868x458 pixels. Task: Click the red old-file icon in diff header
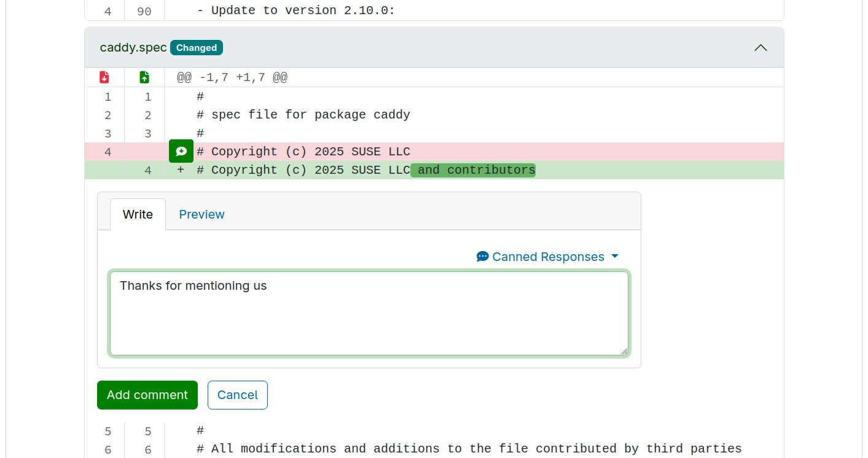click(104, 77)
